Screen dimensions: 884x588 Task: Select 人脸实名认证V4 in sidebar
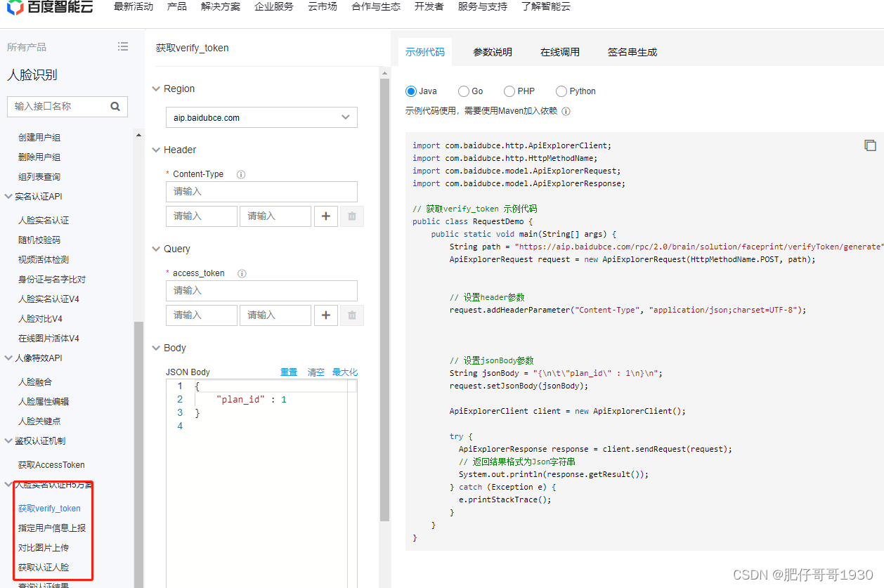[48, 299]
